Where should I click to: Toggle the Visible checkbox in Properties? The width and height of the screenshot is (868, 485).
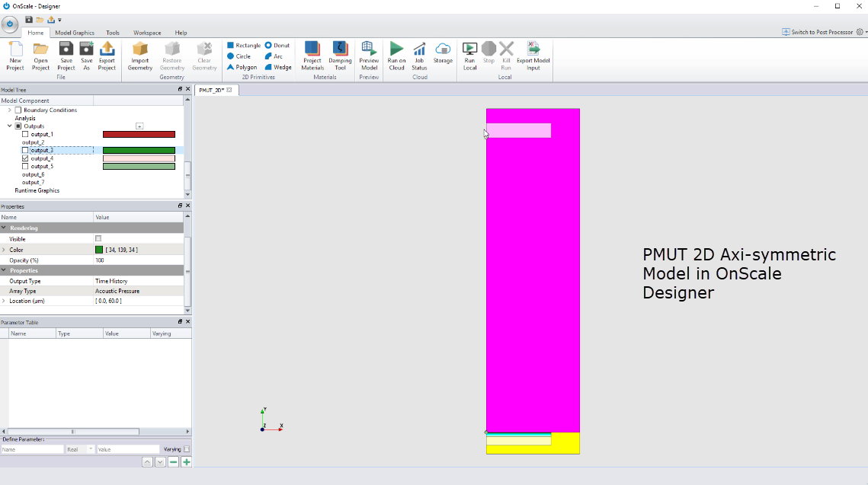pos(98,239)
